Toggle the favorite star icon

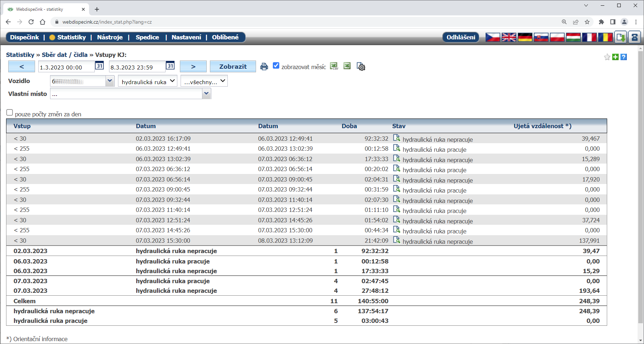point(607,57)
